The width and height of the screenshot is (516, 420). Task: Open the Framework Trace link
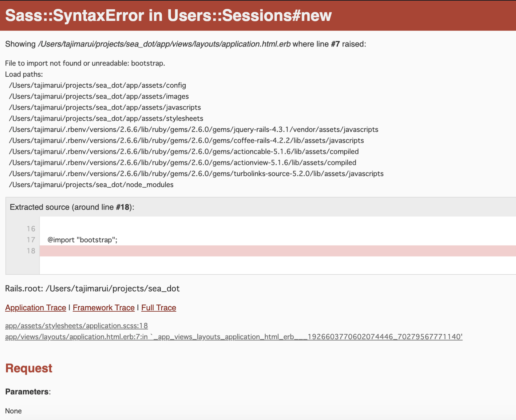104,308
